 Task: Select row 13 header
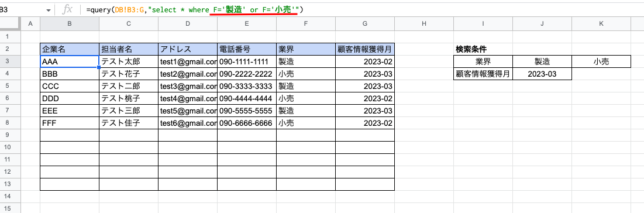point(10,184)
